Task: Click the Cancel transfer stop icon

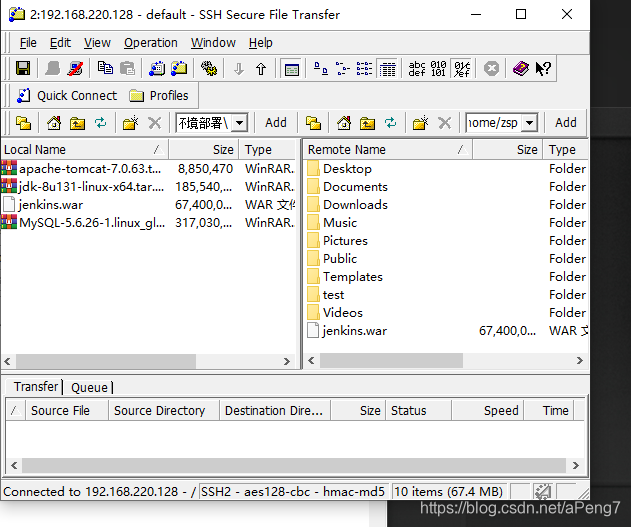Action: [491, 68]
